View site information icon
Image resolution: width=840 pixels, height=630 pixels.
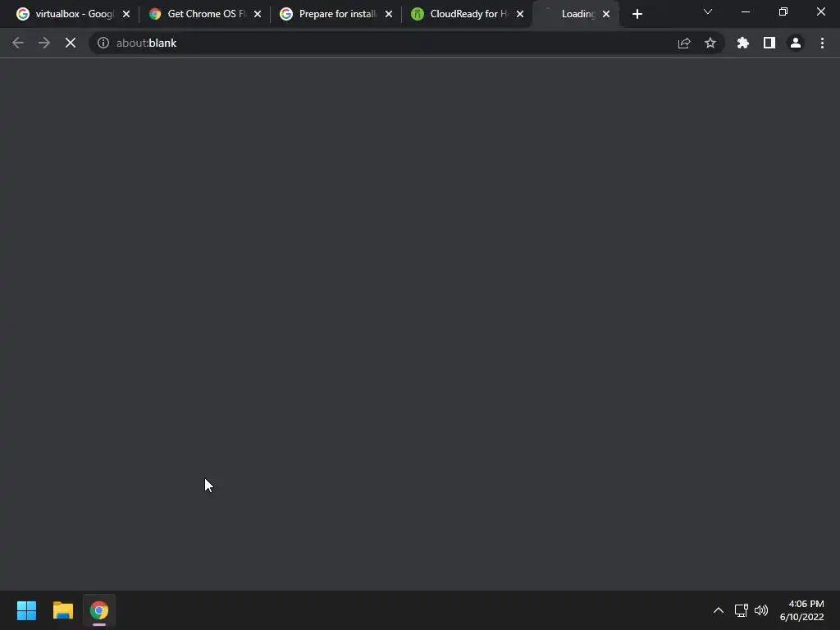coord(103,43)
